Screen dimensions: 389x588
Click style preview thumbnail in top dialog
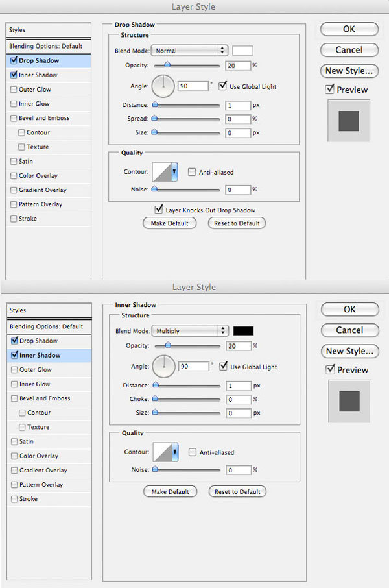tap(349, 121)
